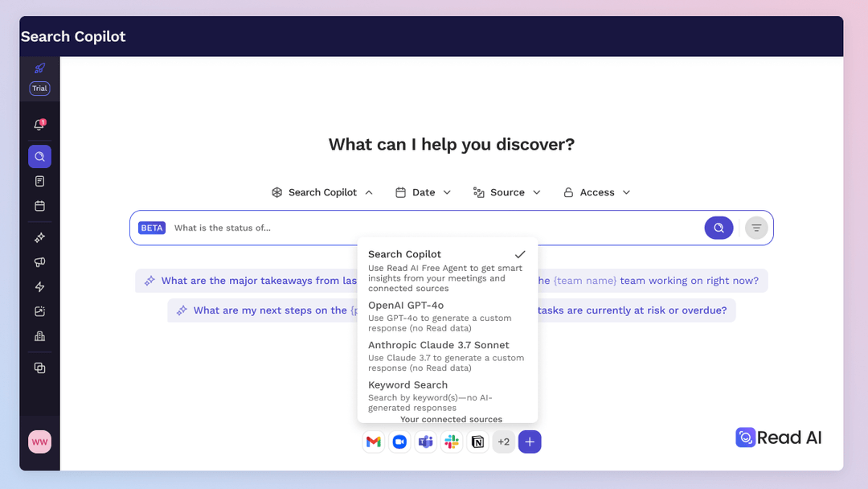Open the notes icon in the sidebar
This screenshot has width=868, height=489.
(39, 181)
